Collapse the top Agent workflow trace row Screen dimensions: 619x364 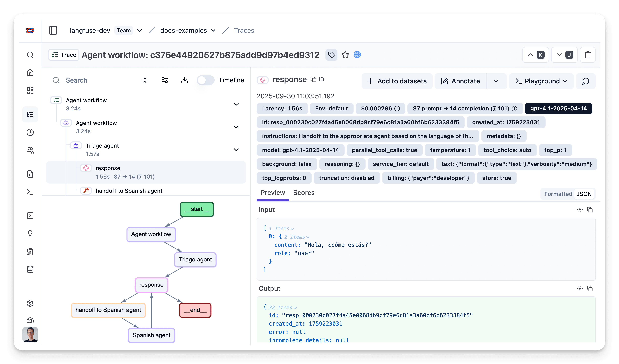pos(236,104)
